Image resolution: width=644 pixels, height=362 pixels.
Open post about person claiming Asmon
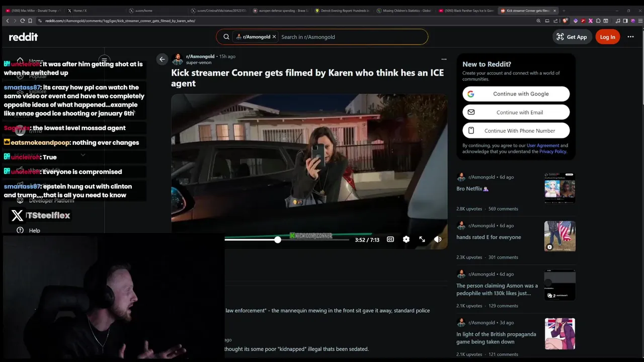click(x=497, y=289)
